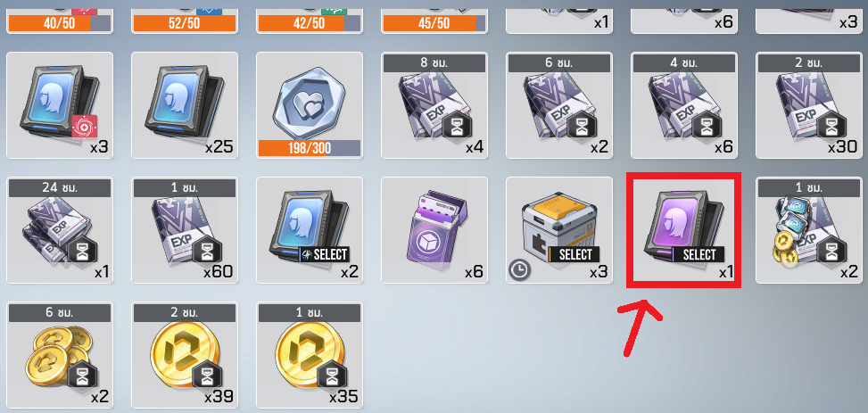Click the item with 52/50 progress bar
868x413 pixels.
pyautogui.click(x=185, y=17)
